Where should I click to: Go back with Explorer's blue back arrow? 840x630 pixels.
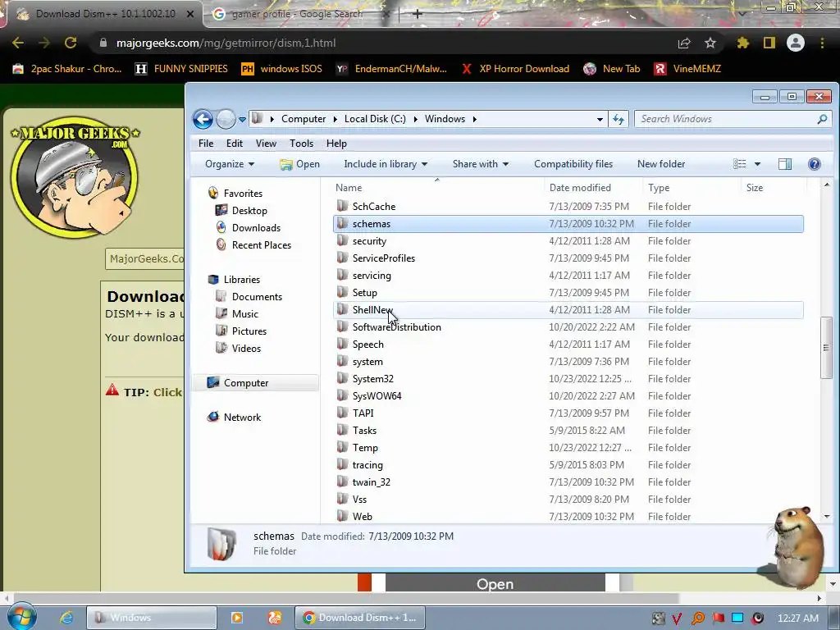pyautogui.click(x=203, y=119)
